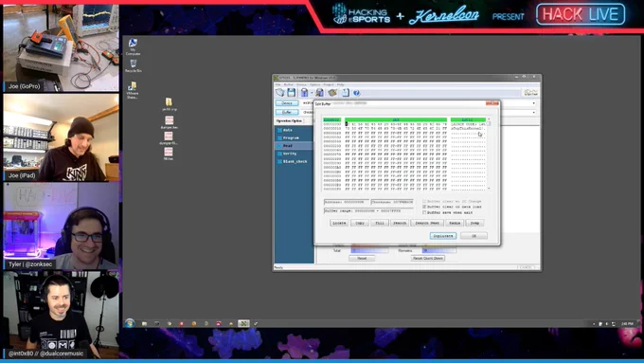Select the Recycle Bin desktop icon

(x=134, y=65)
